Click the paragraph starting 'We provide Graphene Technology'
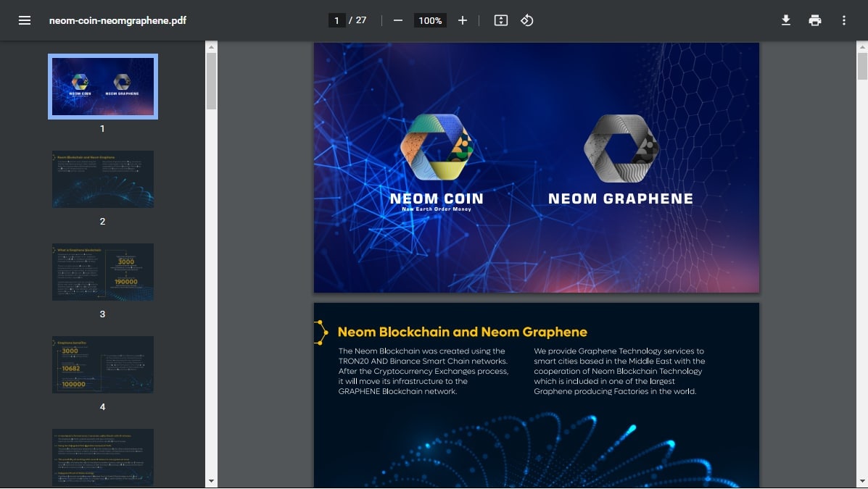 pyautogui.click(x=619, y=371)
